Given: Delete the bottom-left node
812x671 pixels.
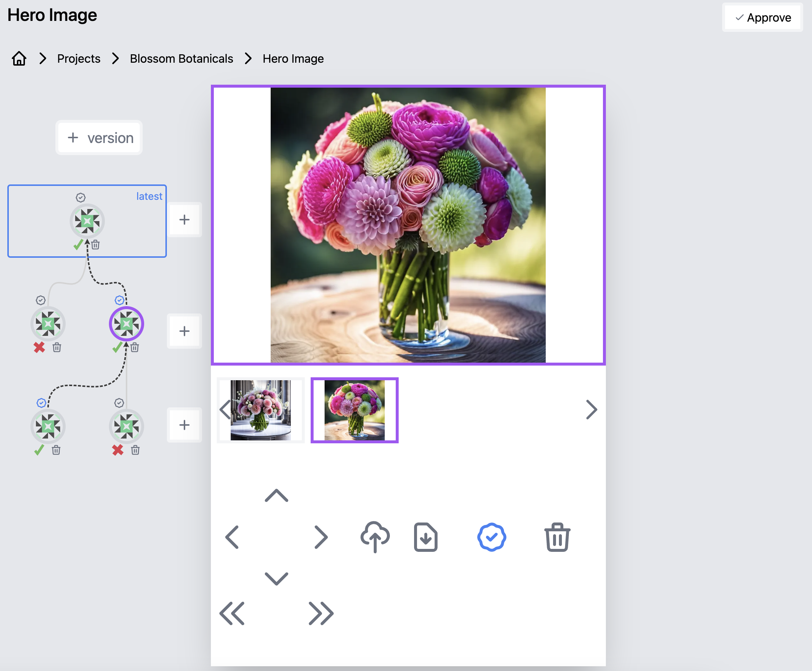Looking at the screenshot, I should pyautogui.click(x=56, y=450).
